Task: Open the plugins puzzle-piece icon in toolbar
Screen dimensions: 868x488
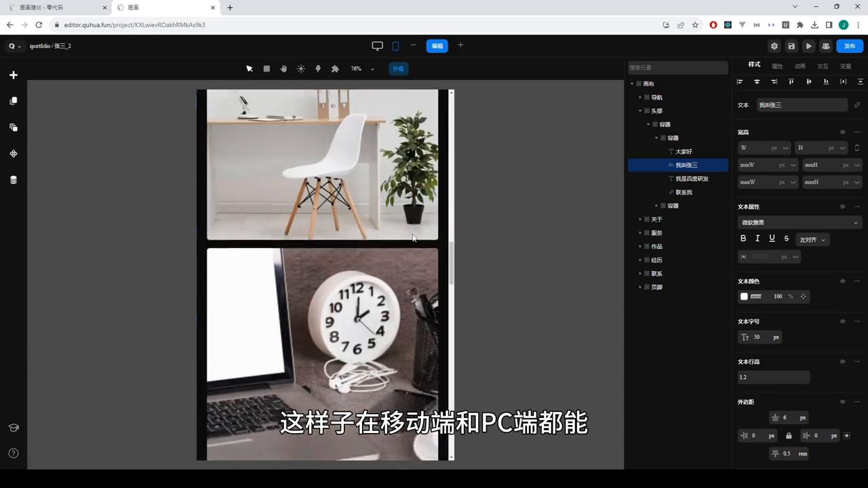Action: 334,68
